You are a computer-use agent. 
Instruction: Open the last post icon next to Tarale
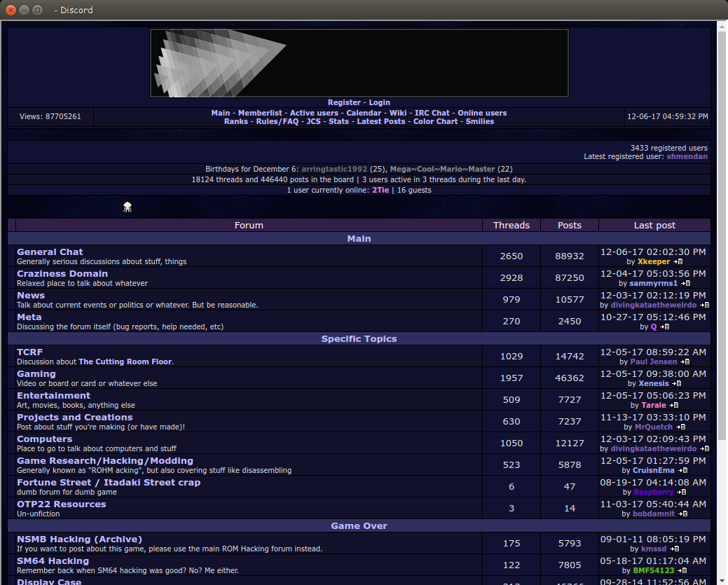tap(673, 406)
